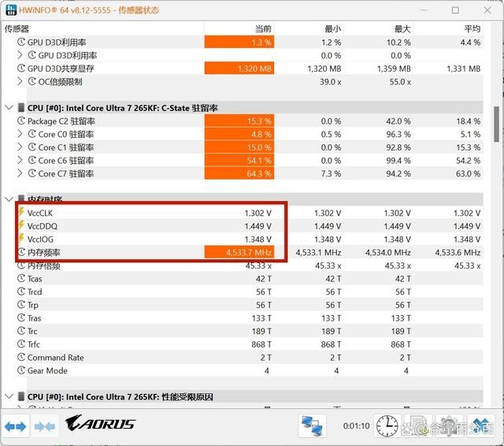Click the HWiNFO app icon in title bar
The width and height of the screenshot is (504, 446).
click(x=11, y=10)
